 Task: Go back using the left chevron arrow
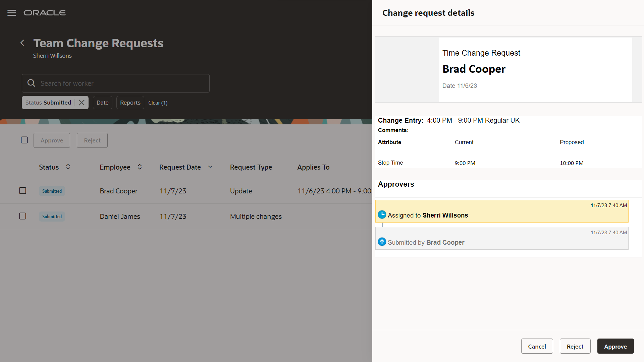[x=22, y=43]
